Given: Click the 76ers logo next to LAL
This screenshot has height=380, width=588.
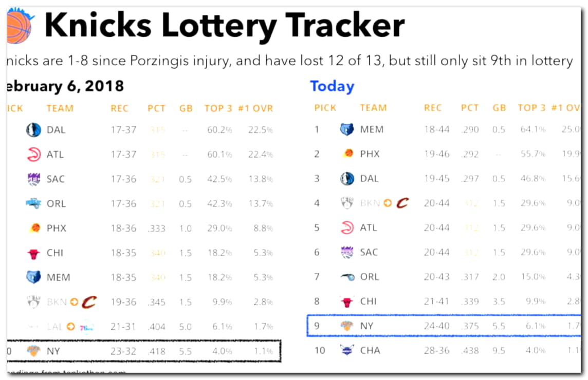Looking at the screenshot, I should [86, 327].
